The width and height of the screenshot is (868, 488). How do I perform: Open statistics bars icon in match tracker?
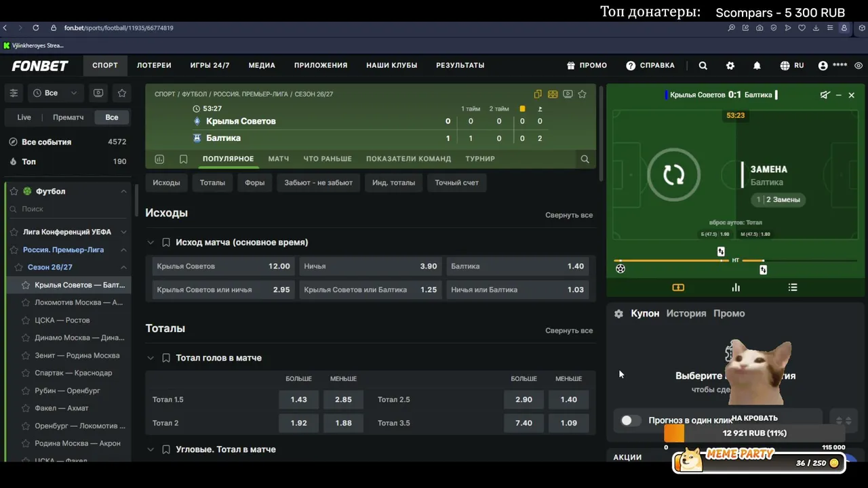point(736,287)
